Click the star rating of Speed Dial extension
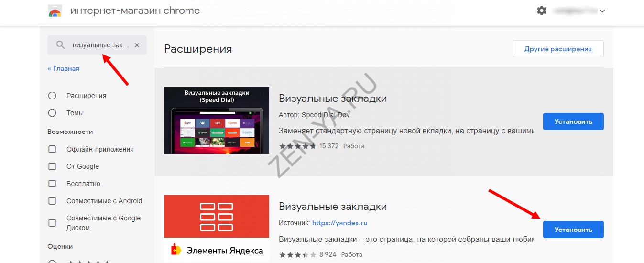 pyautogui.click(x=297, y=146)
